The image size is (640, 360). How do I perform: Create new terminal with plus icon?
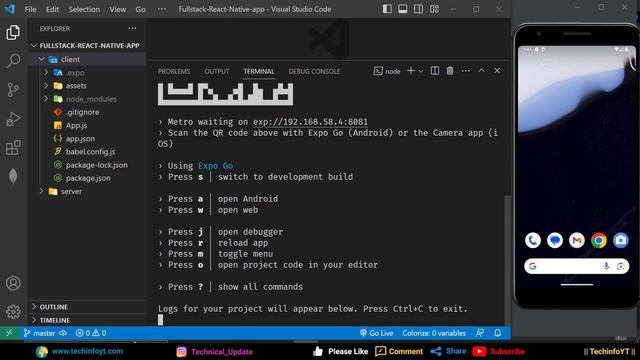(x=411, y=71)
